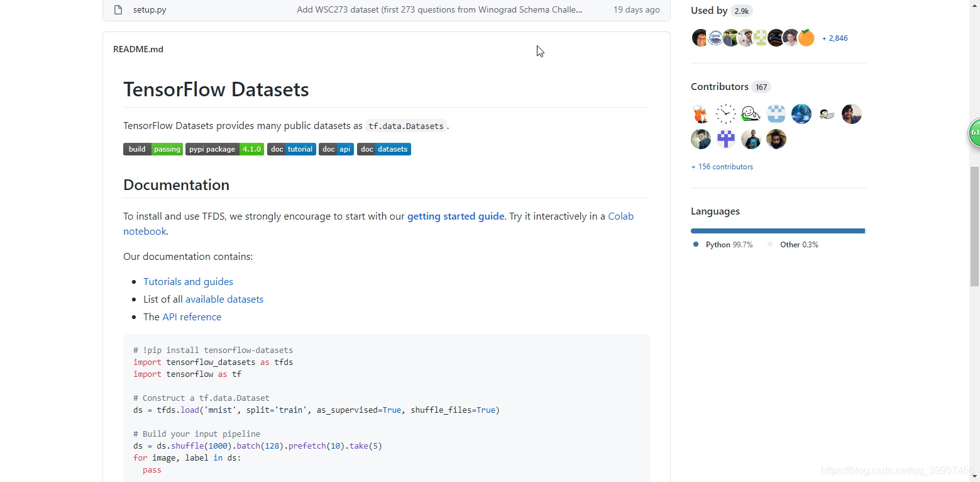Click the doc datasets badge
Viewport: 980px width, 482px height.
click(384, 149)
